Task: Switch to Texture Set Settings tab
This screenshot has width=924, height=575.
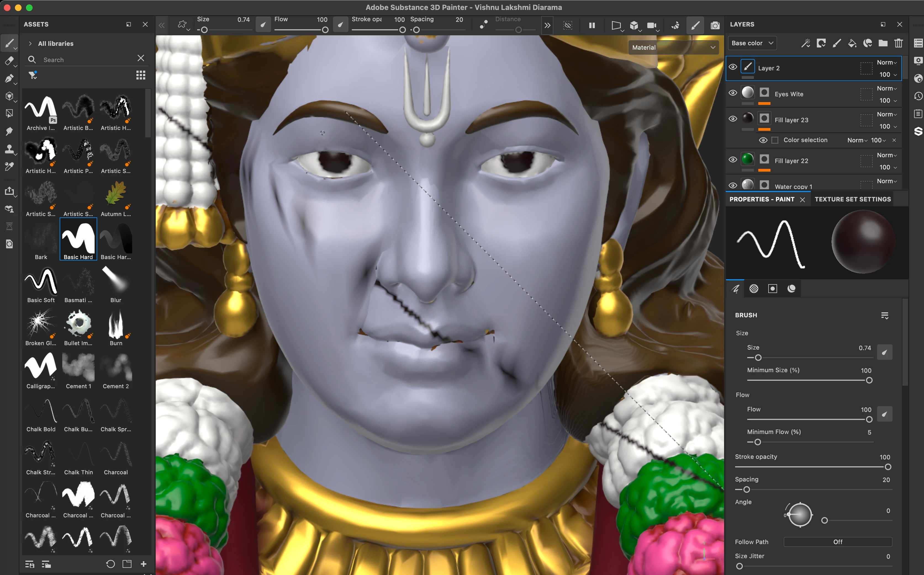Action: click(x=852, y=199)
